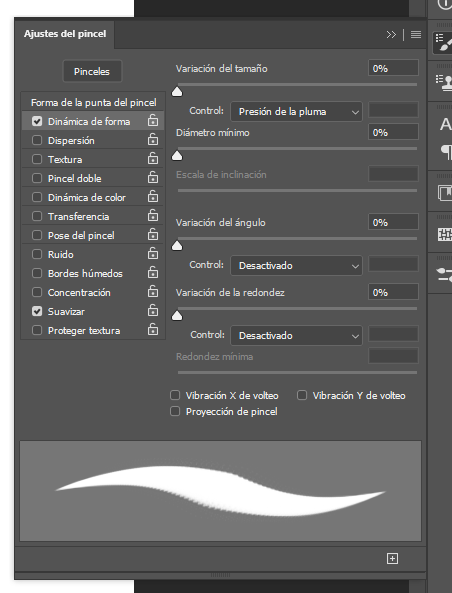This screenshot has height=593, width=452.
Task: Toggle lock icon beside Dinámica de forma
Action: tap(153, 120)
